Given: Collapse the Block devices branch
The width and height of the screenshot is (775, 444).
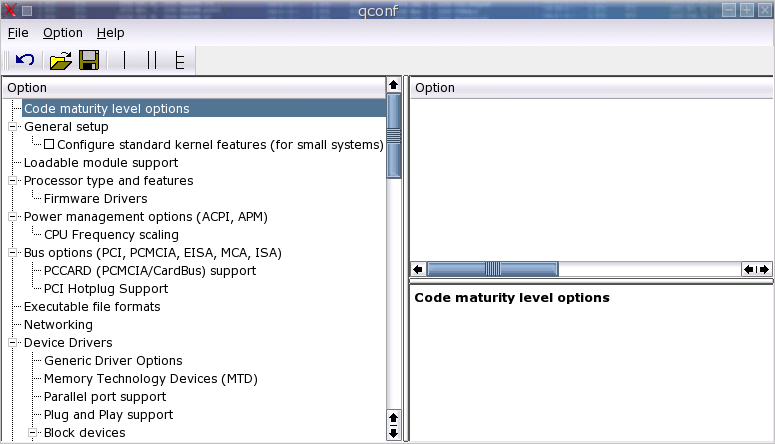Looking at the screenshot, I should pos(33,433).
